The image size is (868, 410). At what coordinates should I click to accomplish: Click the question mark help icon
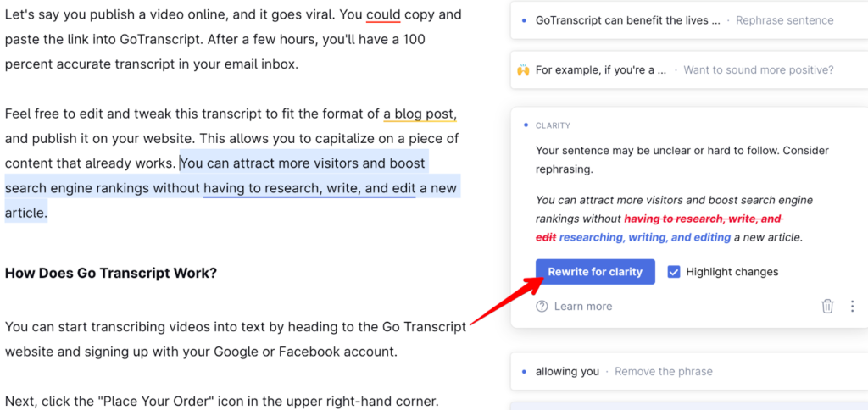point(542,307)
